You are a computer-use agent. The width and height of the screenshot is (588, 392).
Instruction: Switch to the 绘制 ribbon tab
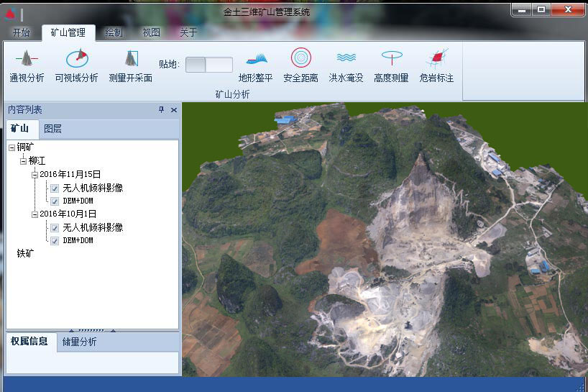[x=114, y=32]
